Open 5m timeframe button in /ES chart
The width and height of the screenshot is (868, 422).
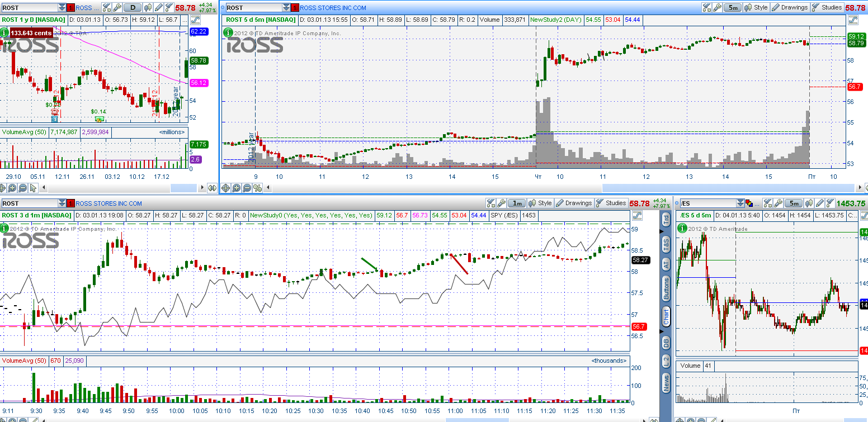794,203
